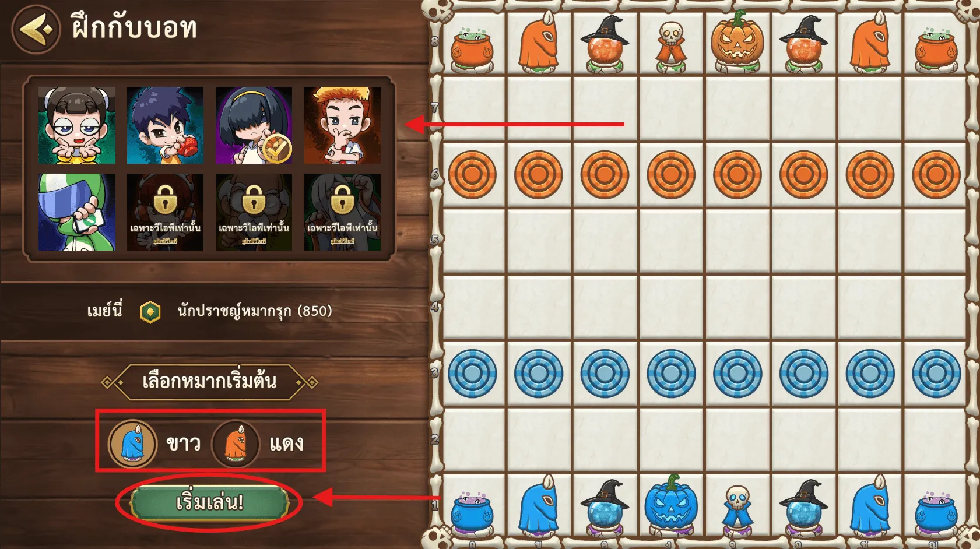Select the sleepy girl bot avatar
The image size is (980, 549).
click(77, 125)
